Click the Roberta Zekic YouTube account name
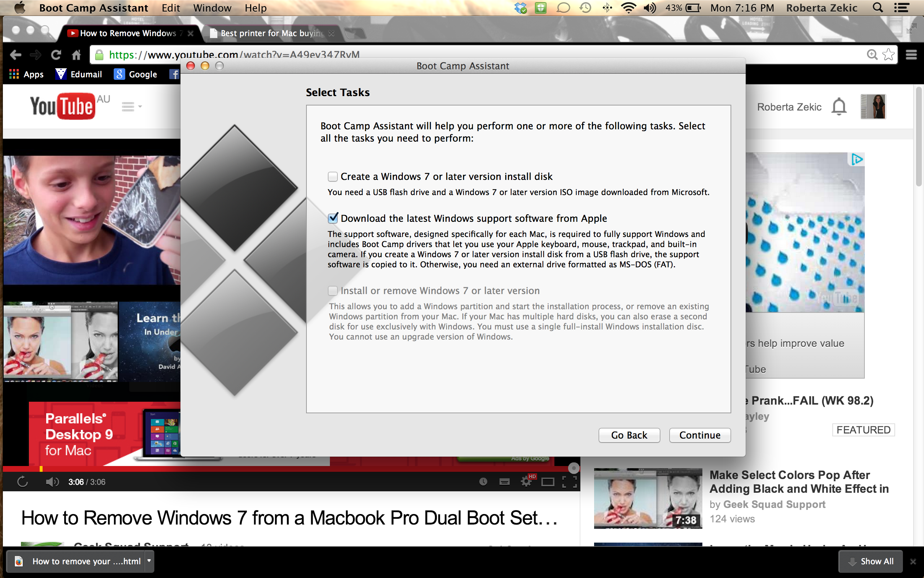924x578 pixels. coord(789,107)
